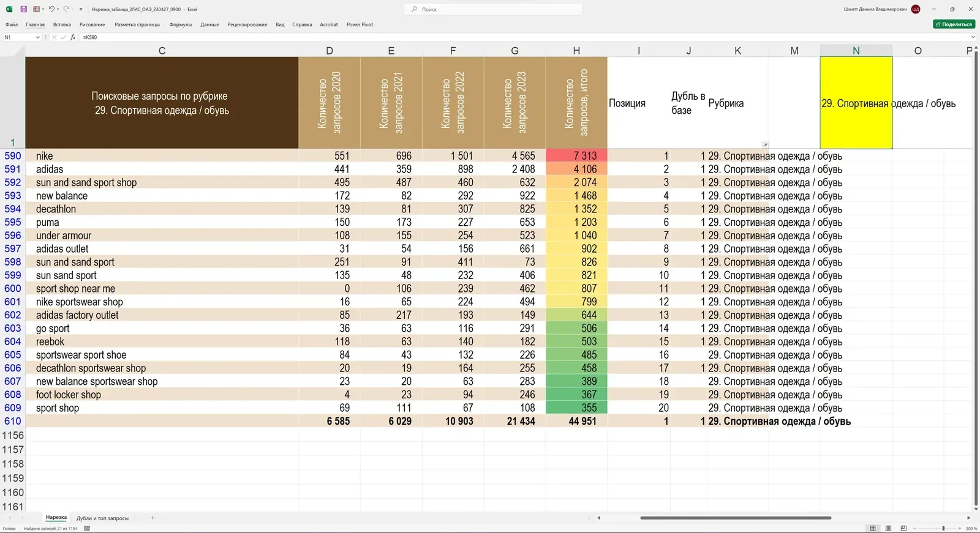
Task: Open the Данные ribbon tab
Action: pos(209,24)
